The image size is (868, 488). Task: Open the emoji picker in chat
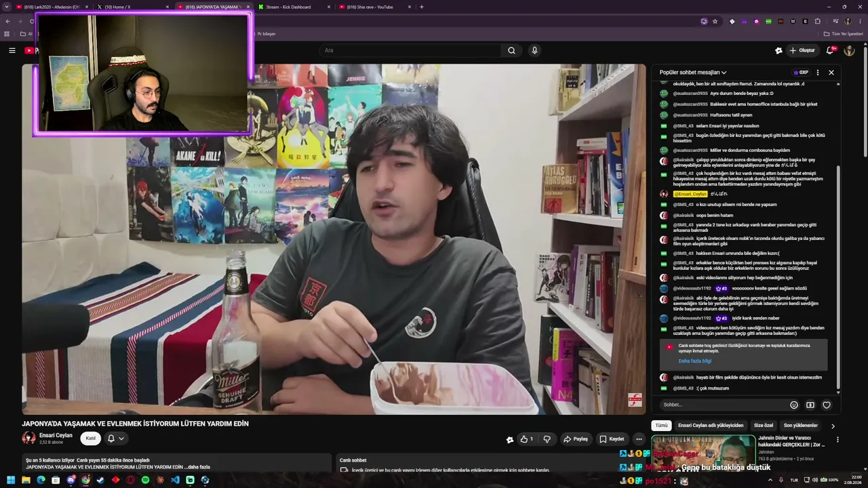pyautogui.click(x=794, y=405)
